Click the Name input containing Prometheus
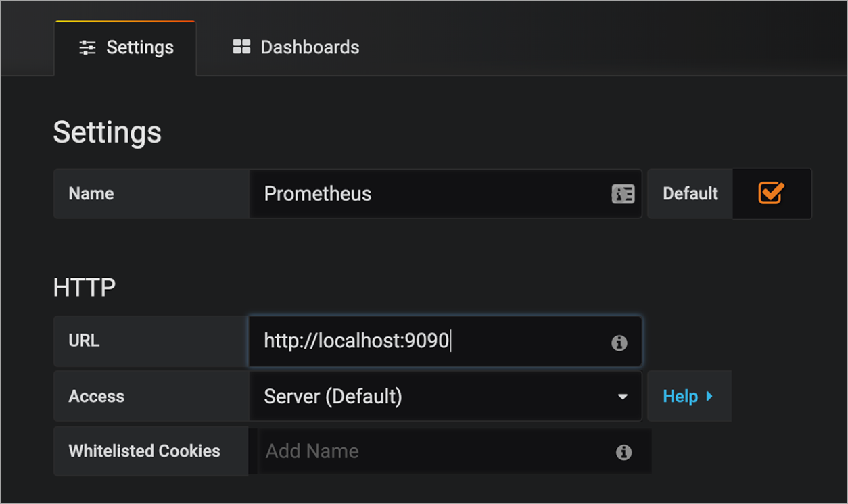The height and width of the screenshot is (504, 848). [446, 193]
